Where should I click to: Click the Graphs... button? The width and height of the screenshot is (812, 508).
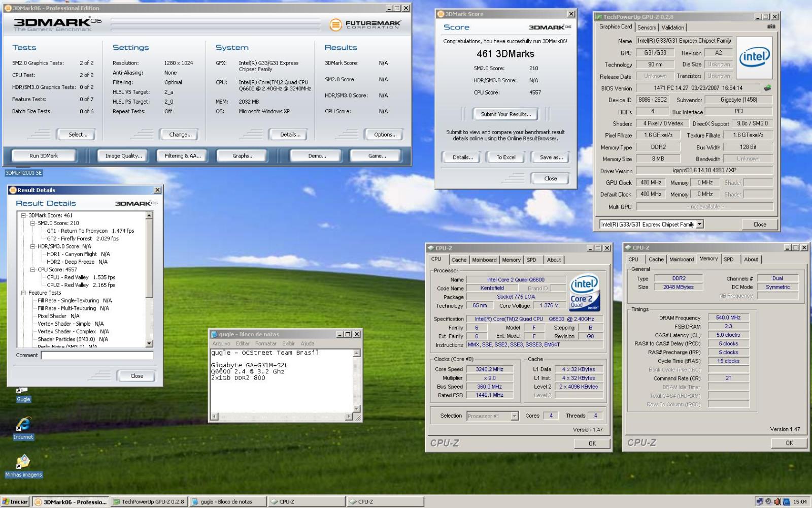[243, 156]
